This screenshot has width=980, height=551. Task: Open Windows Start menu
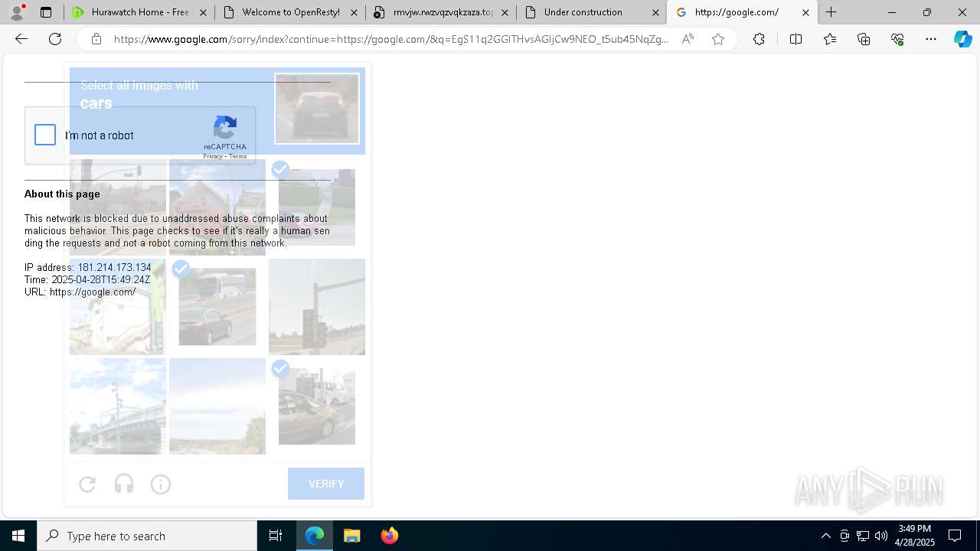[x=18, y=536]
